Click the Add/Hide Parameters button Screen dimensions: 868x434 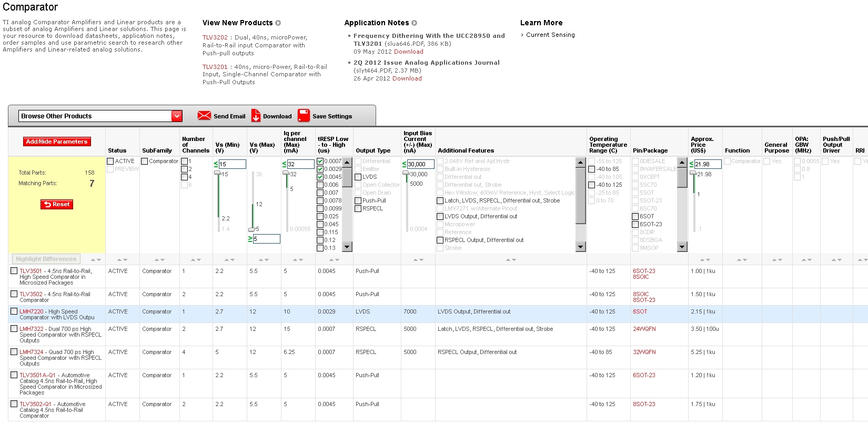[x=57, y=142]
